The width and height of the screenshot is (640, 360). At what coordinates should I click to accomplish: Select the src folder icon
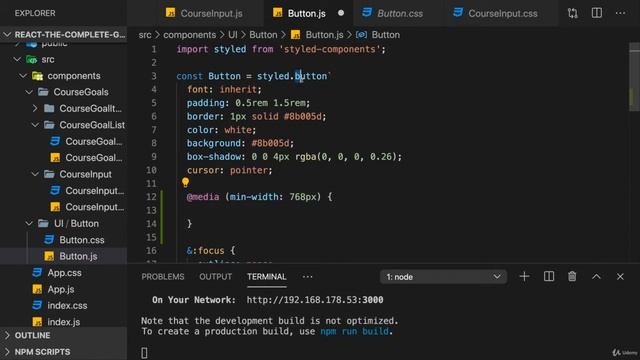point(31,60)
